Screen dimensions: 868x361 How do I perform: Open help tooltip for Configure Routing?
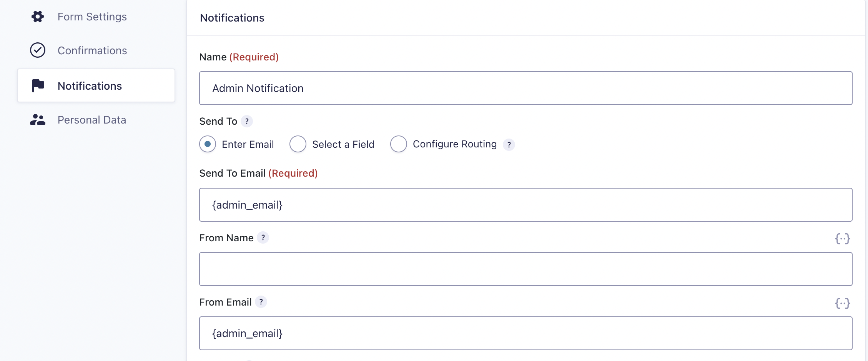pyautogui.click(x=509, y=145)
